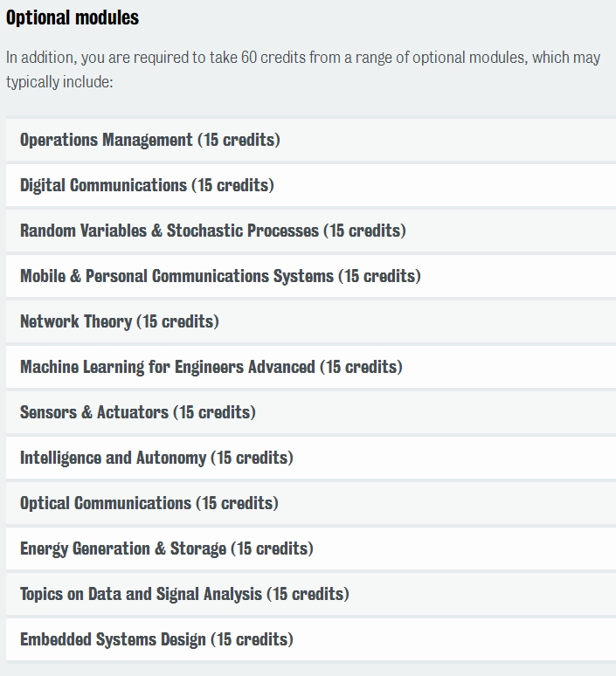Click the credits label beside Network Theory

point(177,321)
